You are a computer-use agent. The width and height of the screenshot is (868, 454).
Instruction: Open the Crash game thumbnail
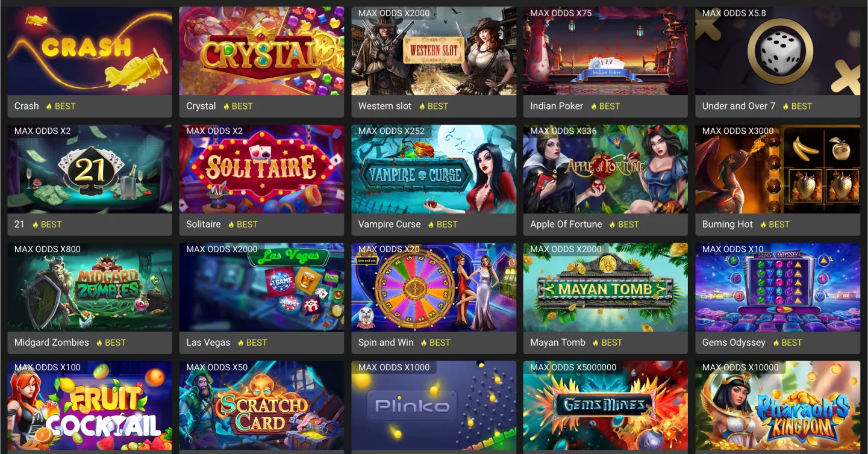tap(90, 51)
